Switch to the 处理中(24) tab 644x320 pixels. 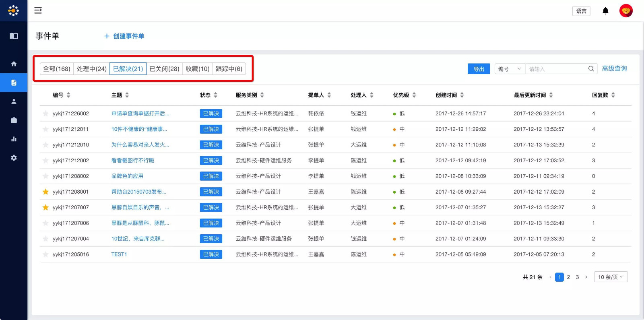[91, 69]
